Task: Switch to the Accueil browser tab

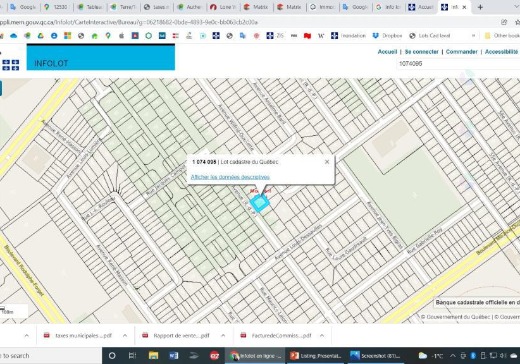Action: pos(421,7)
